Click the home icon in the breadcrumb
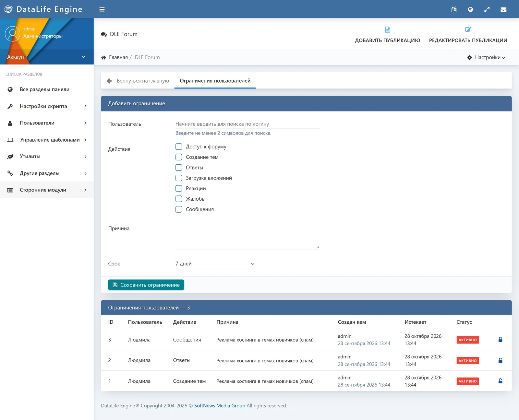The height and width of the screenshot is (420, 519). 103,57
